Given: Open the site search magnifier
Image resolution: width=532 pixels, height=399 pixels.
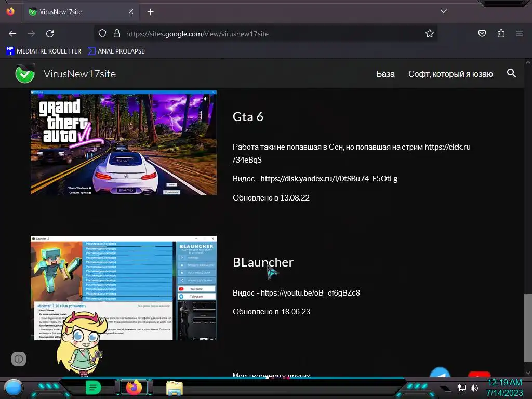Looking at the screenshot, I should click(x=511, y=73).
